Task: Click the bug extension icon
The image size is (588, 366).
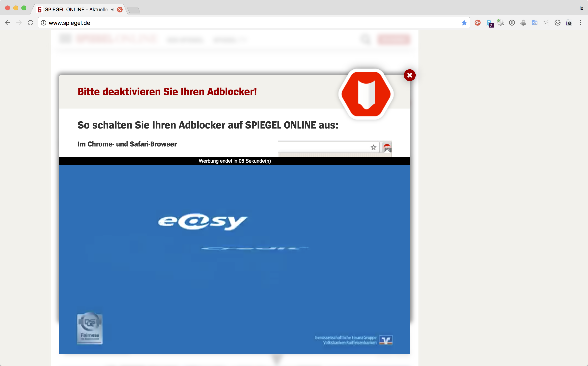Action: point(523,23)
